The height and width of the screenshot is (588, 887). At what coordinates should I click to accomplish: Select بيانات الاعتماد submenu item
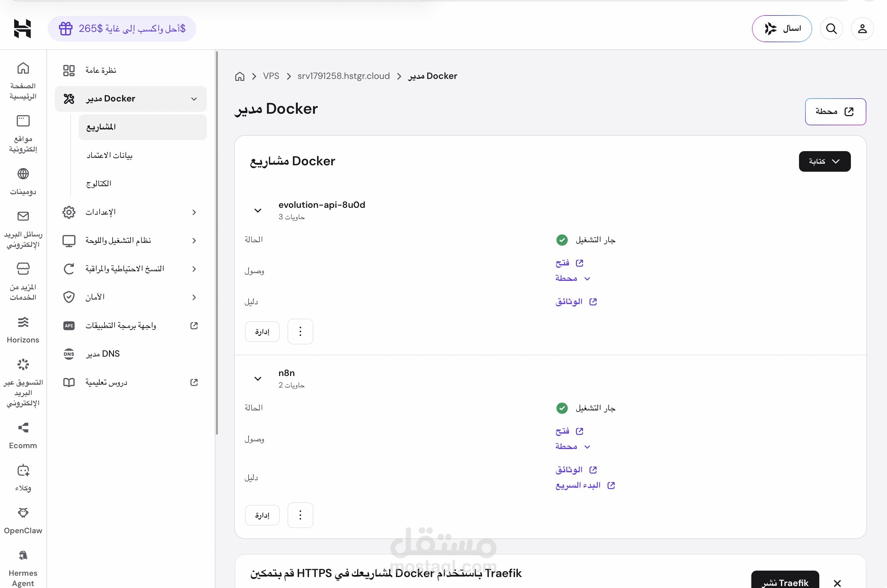pos(142,155)
